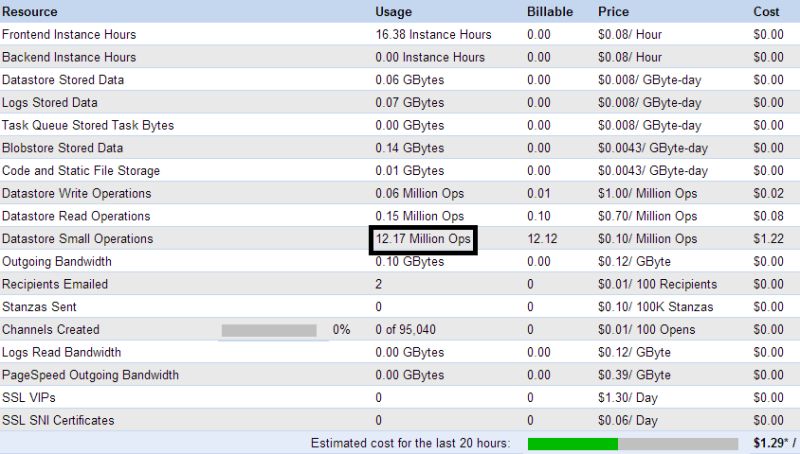Select Stanzas Sent resource name
Screen dimensions: 800x454
[x=39, y=307]
